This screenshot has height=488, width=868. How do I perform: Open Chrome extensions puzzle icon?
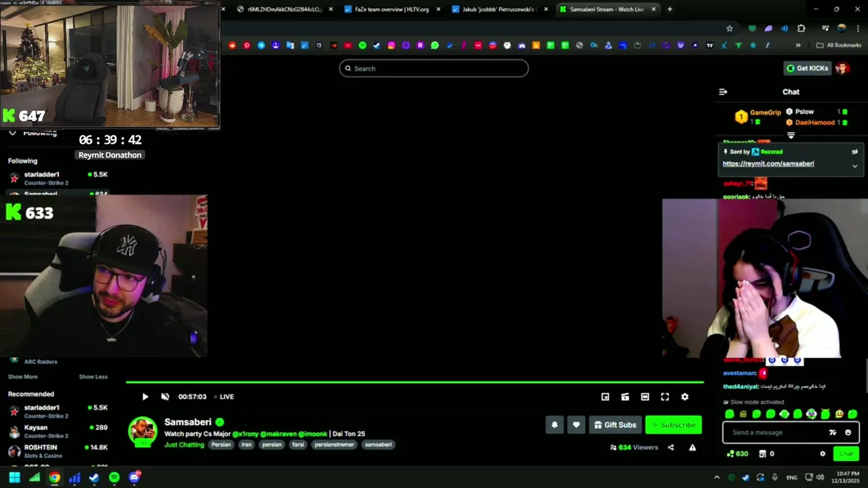coord(802,28)
